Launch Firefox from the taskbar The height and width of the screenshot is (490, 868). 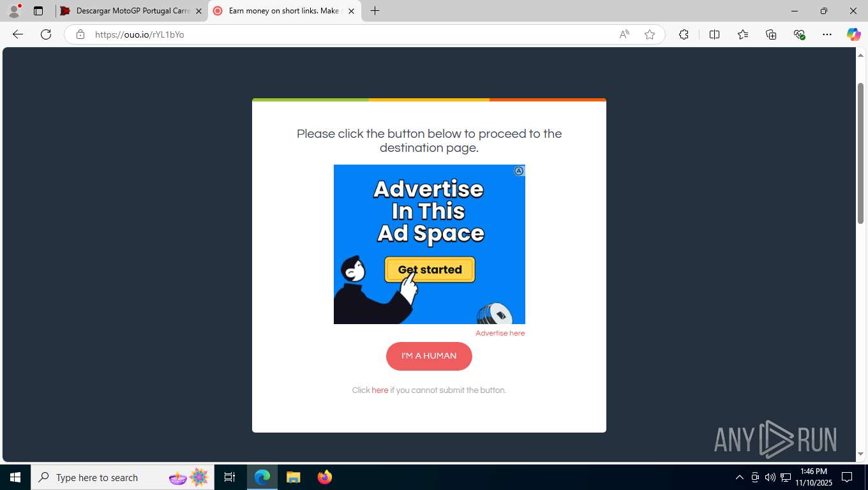tap(324, 477)
